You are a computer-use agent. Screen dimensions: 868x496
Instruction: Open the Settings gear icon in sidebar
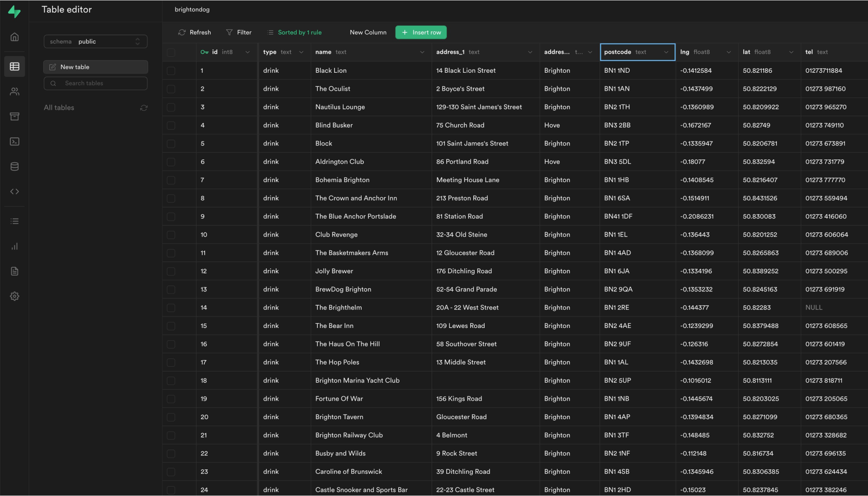pyautogui.click(x=14, y=296)
